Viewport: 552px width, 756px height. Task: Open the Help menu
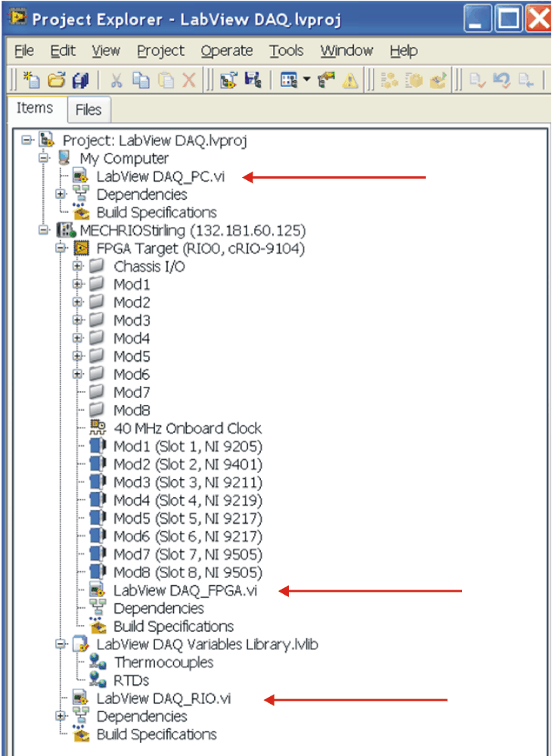click(404, 51)
